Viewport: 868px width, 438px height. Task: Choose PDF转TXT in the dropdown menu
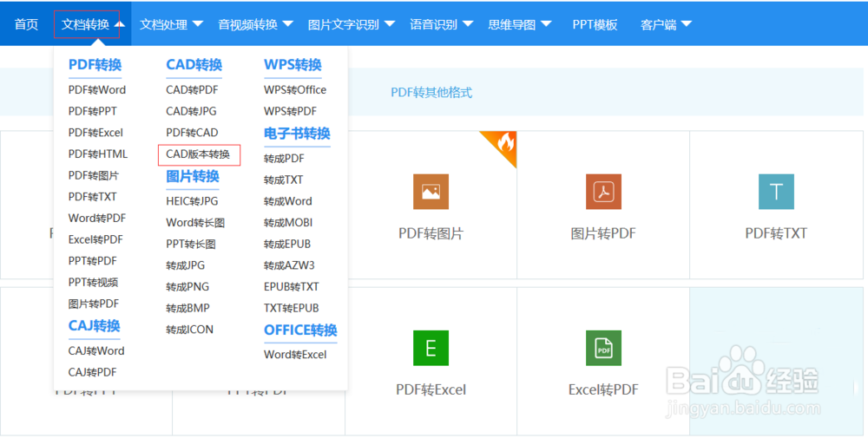coord(93,197)
